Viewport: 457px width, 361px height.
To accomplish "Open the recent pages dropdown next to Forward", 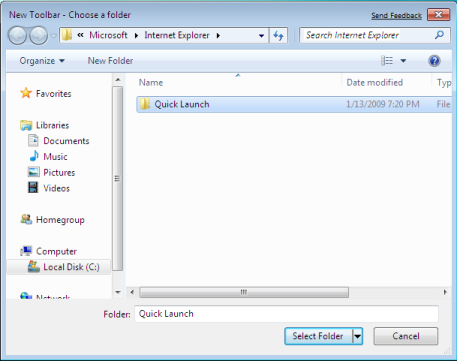I will point(53,36).
